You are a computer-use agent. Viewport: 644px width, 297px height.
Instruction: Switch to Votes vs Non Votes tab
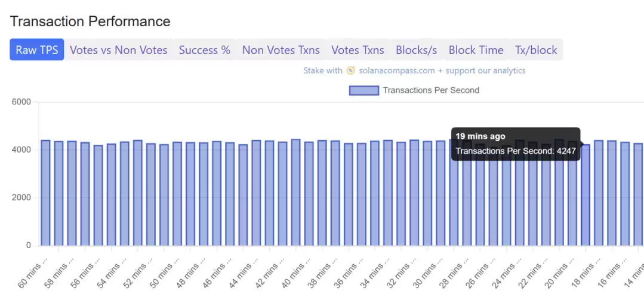(x=118, y=50)
